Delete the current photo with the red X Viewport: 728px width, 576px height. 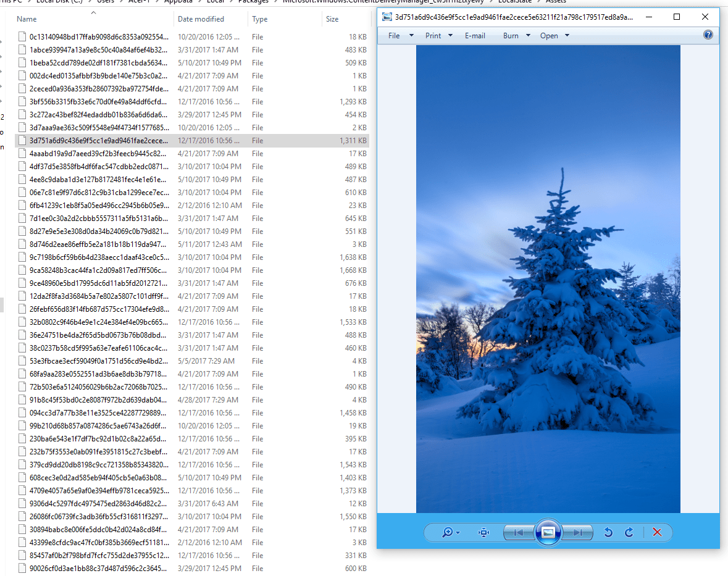click(x=656, y=532)
